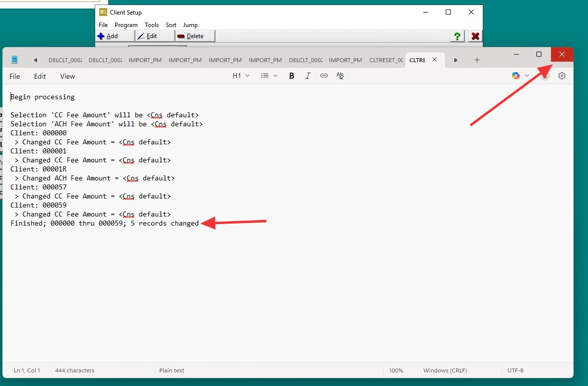This screenshot has height=386, width=588.
Task: Click 'Changed CC Fee Amount' line under Client: 000057
Action: (93, 196)
